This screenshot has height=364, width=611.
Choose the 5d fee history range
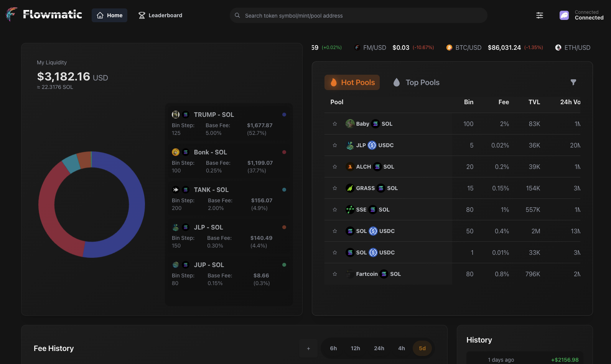pyautogui.click(x=422, y=348)
